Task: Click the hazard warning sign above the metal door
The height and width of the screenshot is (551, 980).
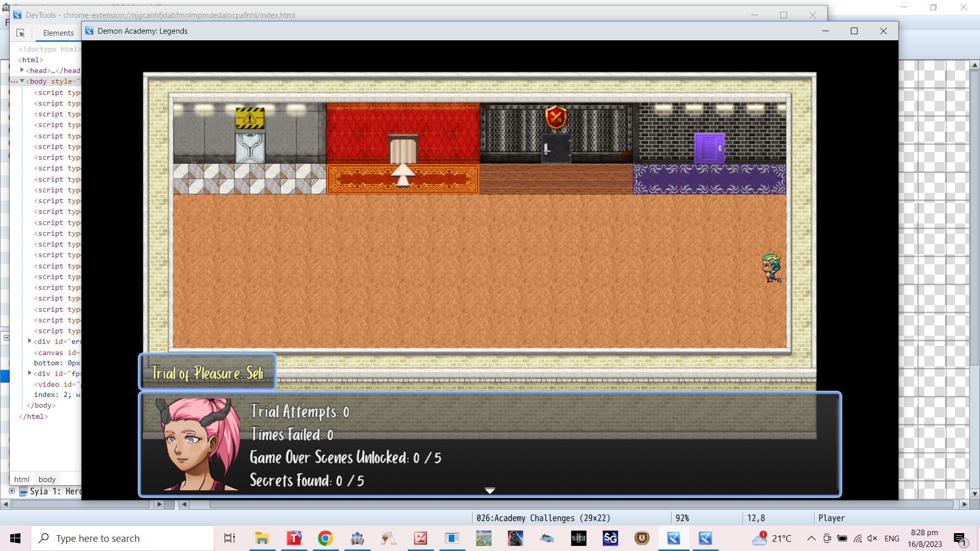Action: [250, 118]
